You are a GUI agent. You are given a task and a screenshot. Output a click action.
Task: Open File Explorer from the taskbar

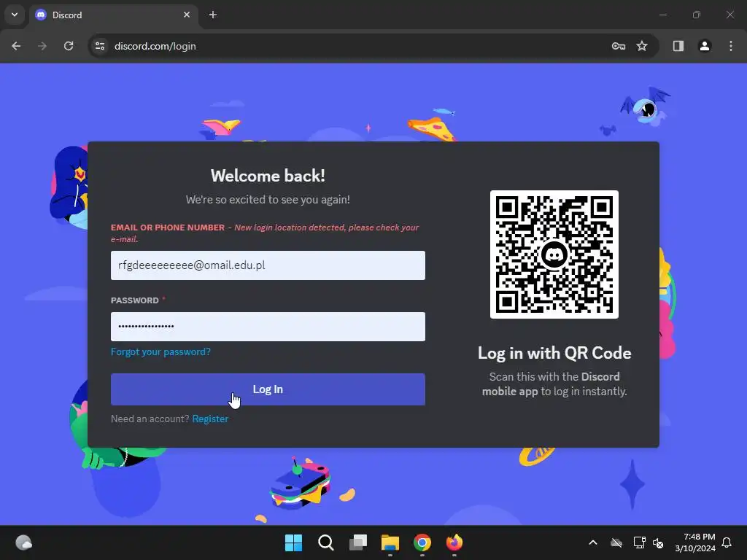390,542
